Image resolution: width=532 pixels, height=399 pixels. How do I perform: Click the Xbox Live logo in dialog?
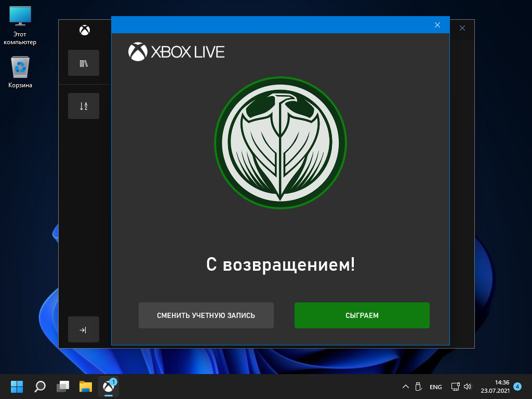pos(177,51)
